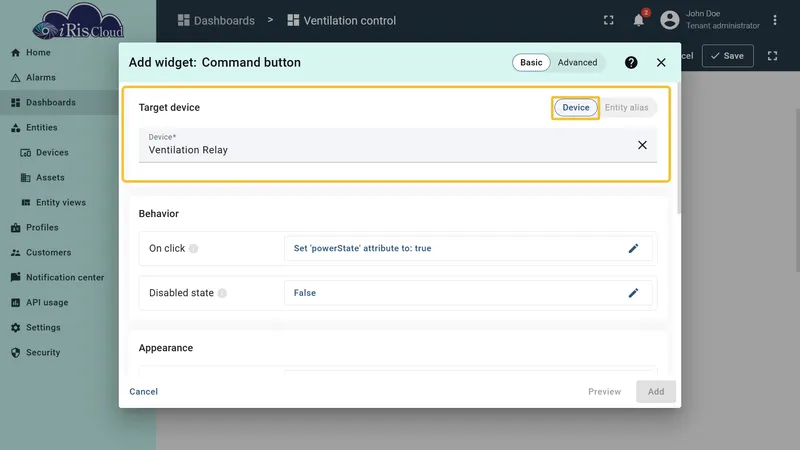Click the Set 'powerState' attribute to: true value
The height and width of the screenshot is (450, 800).
point(362,248)
